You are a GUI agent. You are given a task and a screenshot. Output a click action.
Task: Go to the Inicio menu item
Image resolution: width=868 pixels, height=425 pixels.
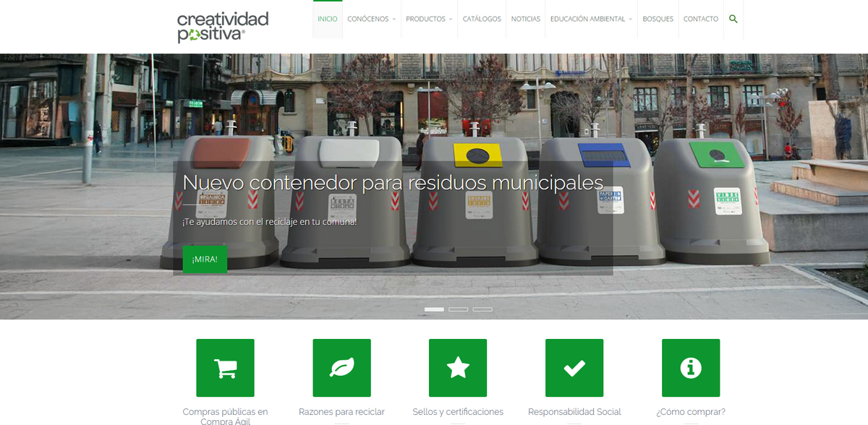tap(328, 19)
